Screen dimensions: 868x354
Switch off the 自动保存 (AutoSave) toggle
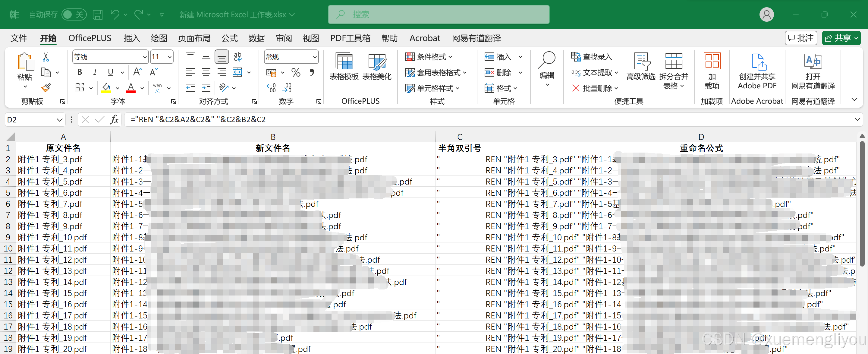pos(74,14)
